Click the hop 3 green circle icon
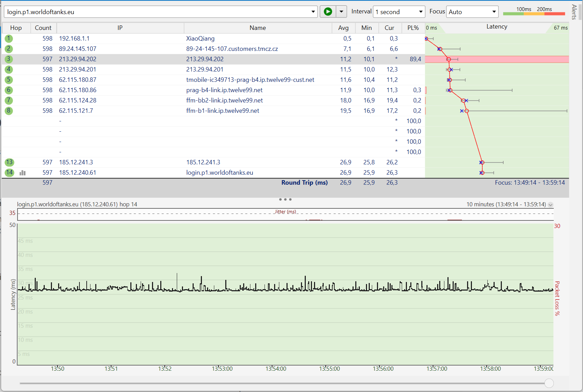 (9, 59)
